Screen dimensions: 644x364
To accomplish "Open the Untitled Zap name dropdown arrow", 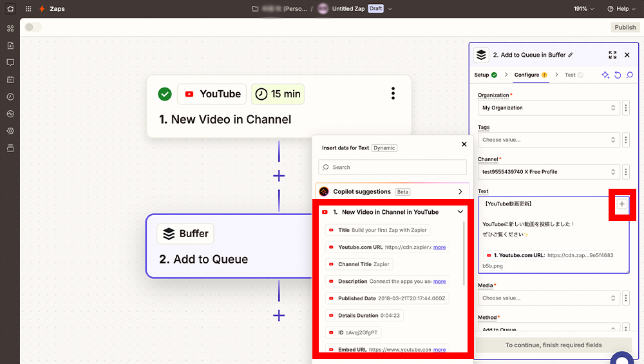I will pos(390,8).
